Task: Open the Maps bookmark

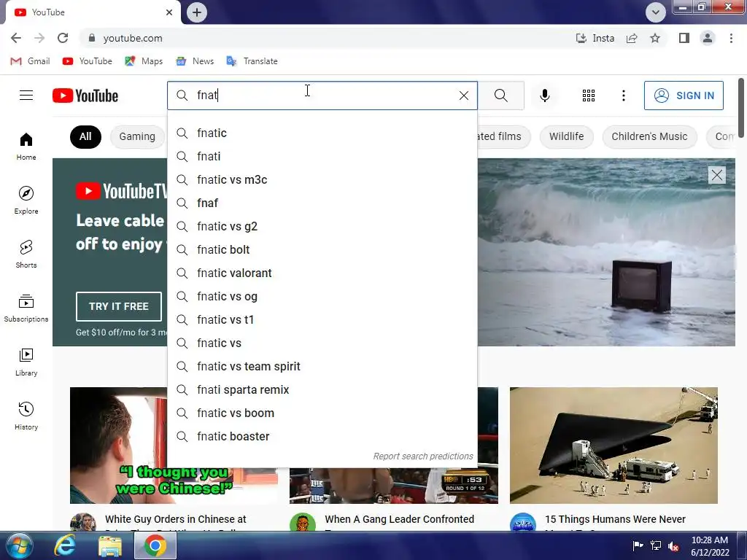Action: [x=144, y=61]
